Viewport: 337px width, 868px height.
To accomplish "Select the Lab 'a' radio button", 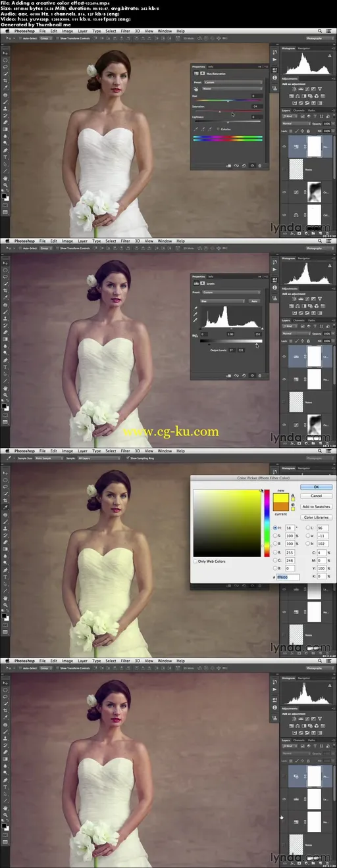I will point(307,535).
